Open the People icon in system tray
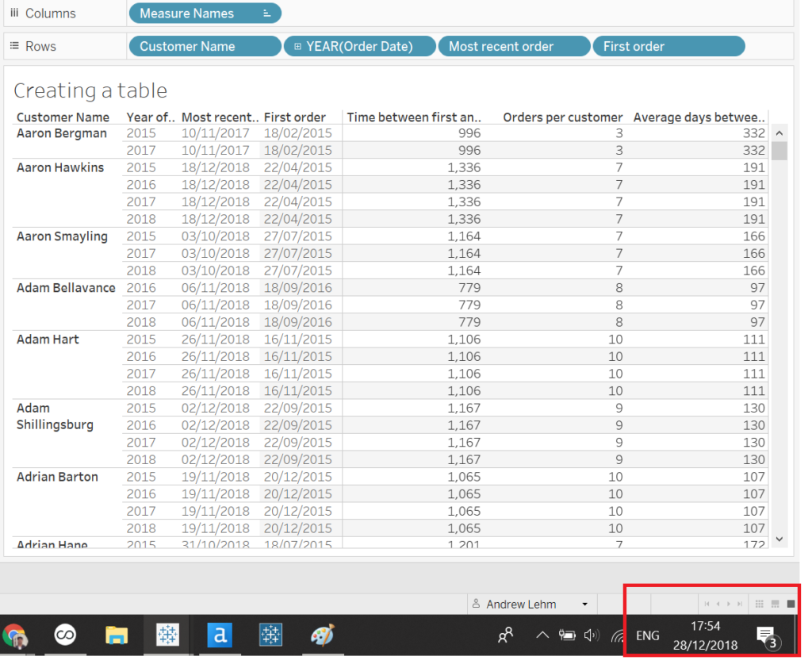The image size is (812, 664). tap(506, 635)
